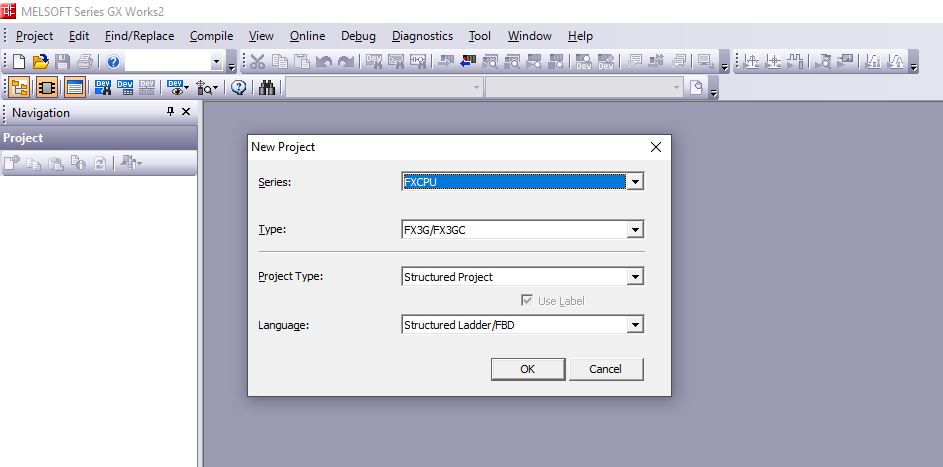Open the Help menu

point(580,36)
